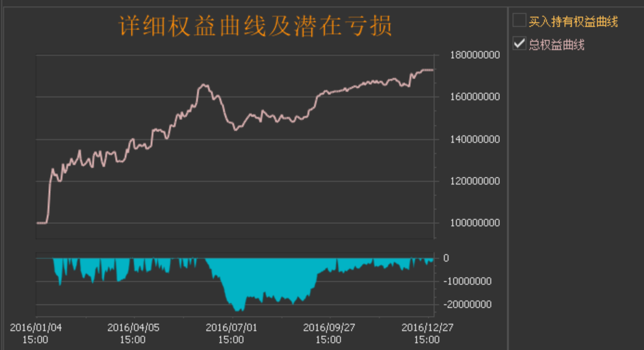The height and width of the screenshot is (350, 644).
Task: Click the 买入持有权益曲线 label text
Action: click(573, 22)
